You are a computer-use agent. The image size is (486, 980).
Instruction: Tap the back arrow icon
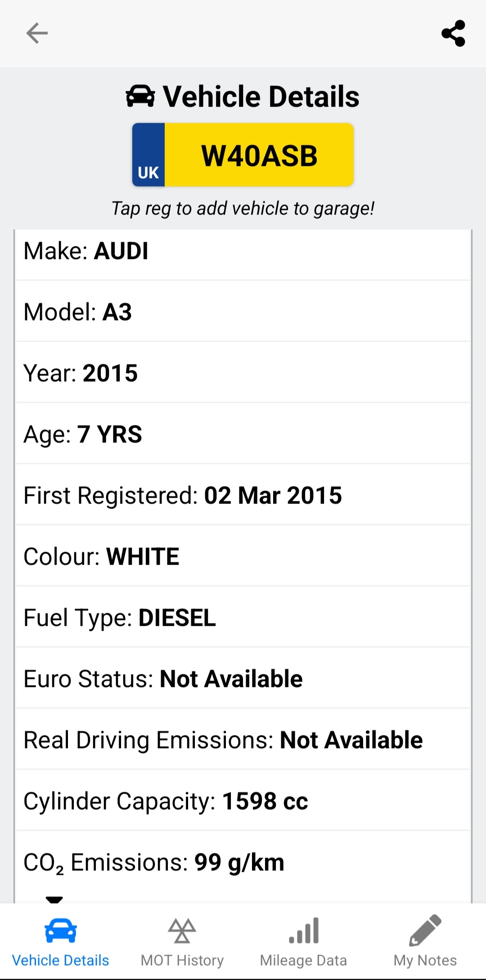coord(37,33)
